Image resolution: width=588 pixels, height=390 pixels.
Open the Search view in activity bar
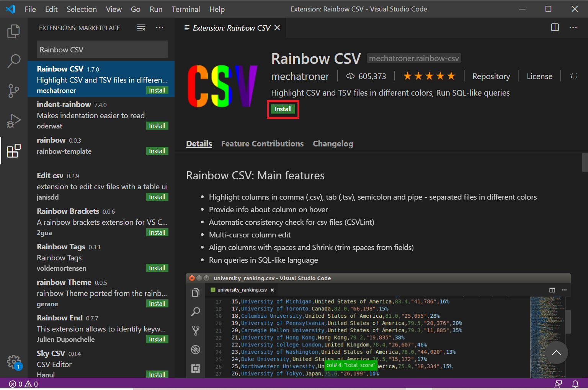click(13, 61)
